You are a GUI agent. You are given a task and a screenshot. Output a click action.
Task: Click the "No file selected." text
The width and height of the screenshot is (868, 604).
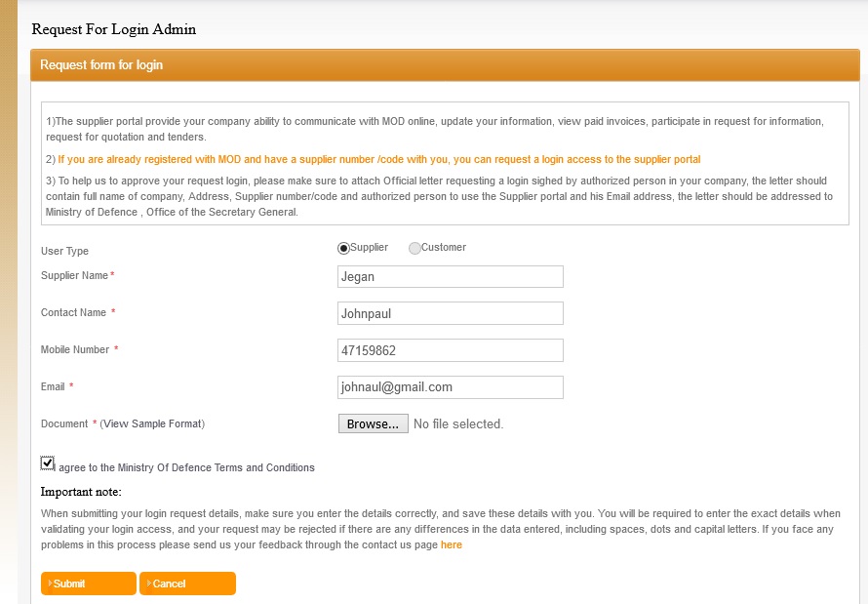458,424
